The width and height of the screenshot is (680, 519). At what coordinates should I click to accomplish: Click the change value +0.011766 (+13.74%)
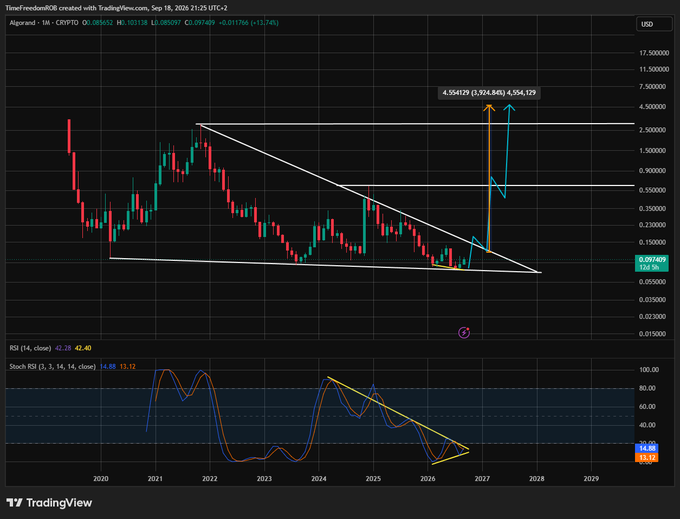[248, 23]
